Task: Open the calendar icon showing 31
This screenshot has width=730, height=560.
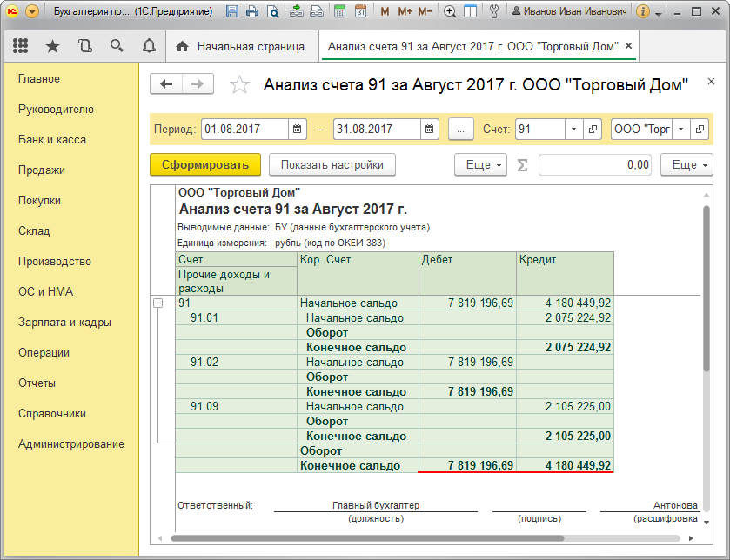Action: tap(360, 11)
